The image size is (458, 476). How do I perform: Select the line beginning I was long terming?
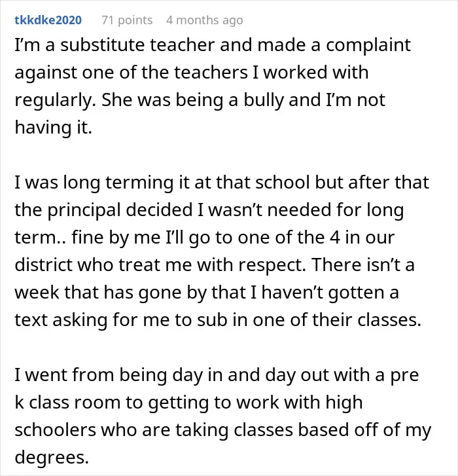click(x=222, y=183)
